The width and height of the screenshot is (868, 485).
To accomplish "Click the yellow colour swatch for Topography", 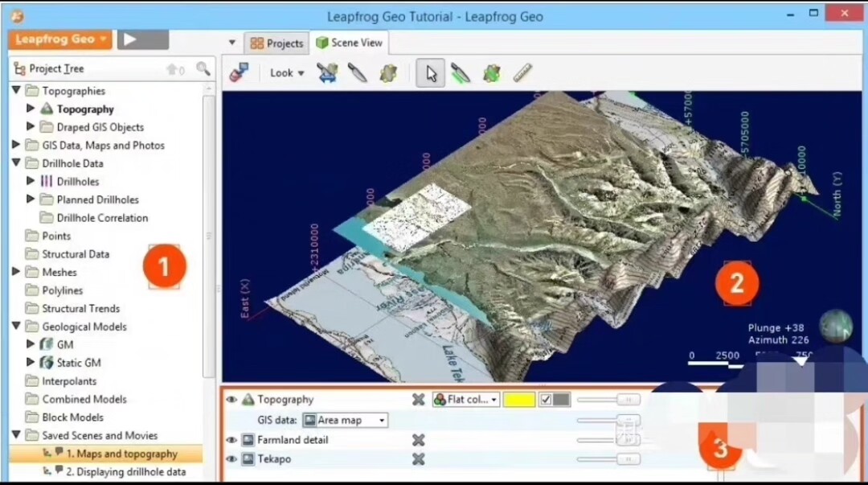I will (x=518, y=399).
